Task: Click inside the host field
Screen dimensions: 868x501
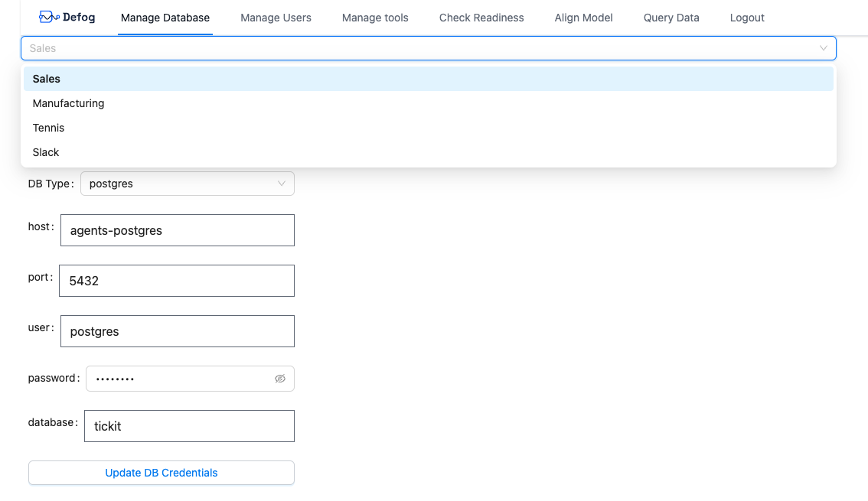Action: [177, 229]
